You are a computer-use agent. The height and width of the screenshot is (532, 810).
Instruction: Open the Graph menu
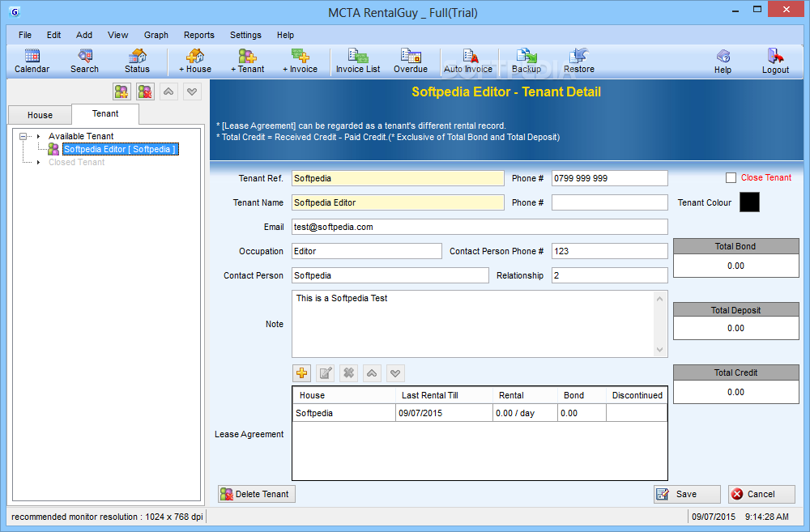click(x=156, y=35)
